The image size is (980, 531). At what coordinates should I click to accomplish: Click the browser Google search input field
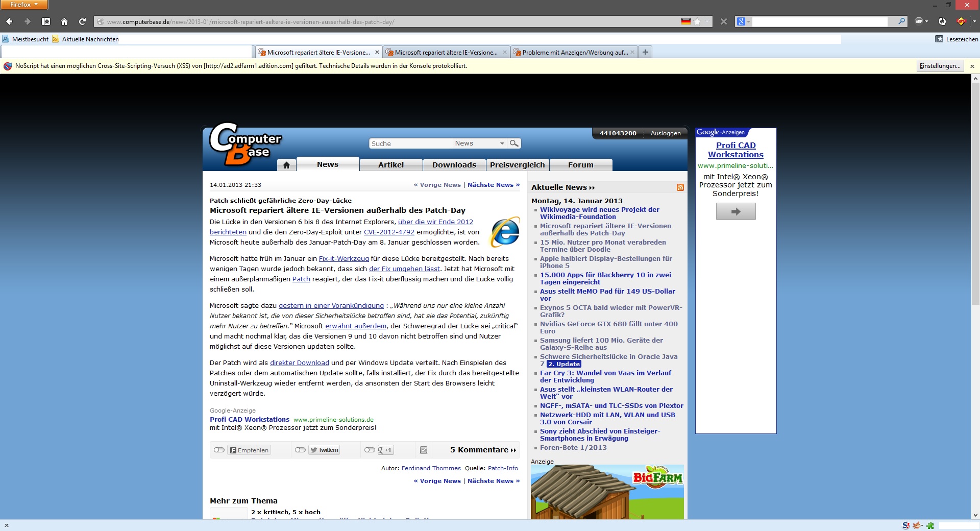pyautogui.click(x=820, y=21)
